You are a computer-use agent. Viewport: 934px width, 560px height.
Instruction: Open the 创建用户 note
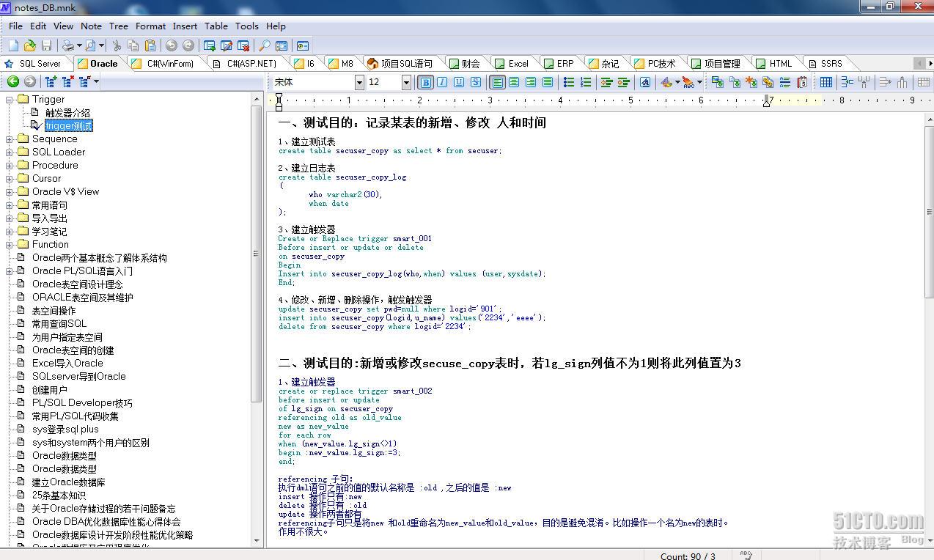[x=49, y=389]
